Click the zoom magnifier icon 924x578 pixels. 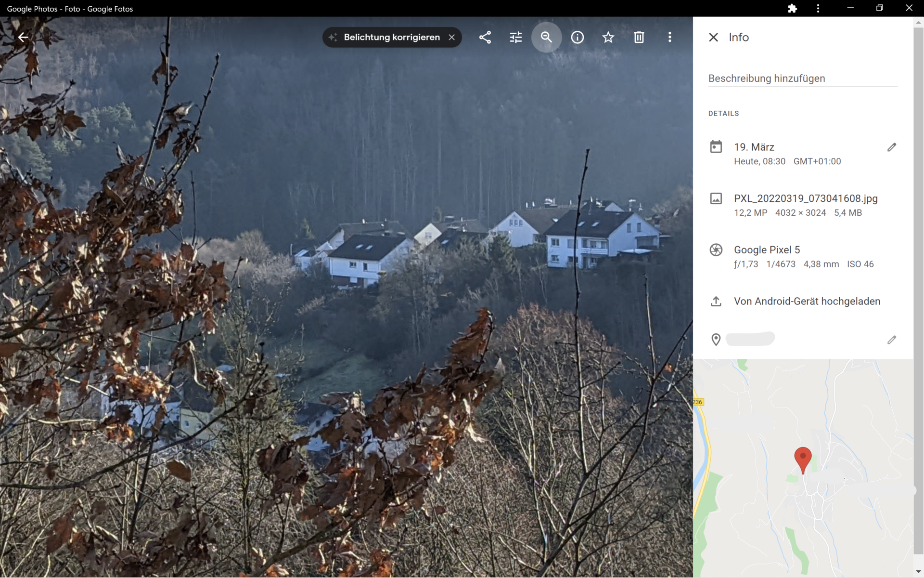546,37
